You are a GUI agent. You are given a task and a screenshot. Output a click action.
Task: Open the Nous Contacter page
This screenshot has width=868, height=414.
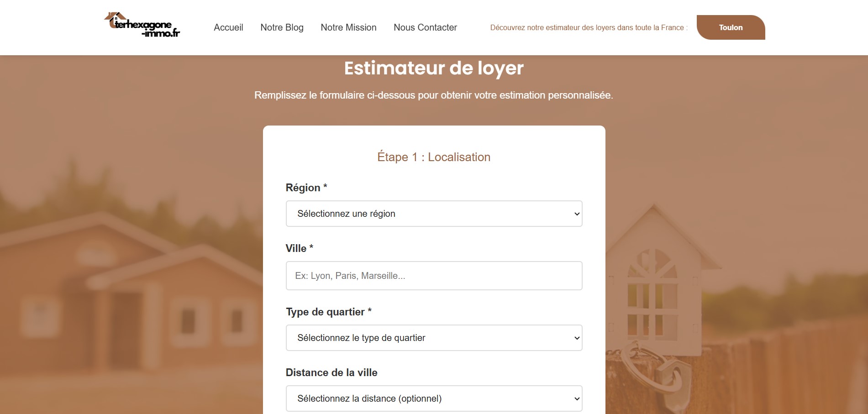point(425,27)
